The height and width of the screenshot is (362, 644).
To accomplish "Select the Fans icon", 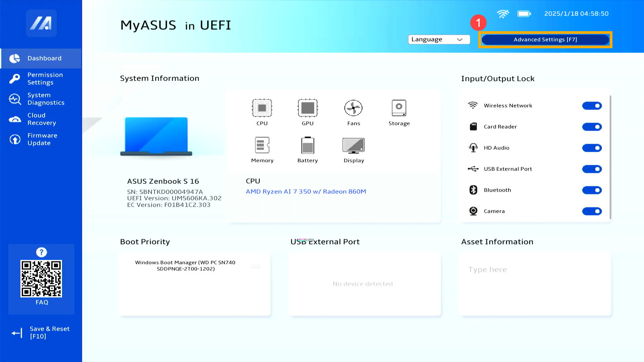I will 353,108.
